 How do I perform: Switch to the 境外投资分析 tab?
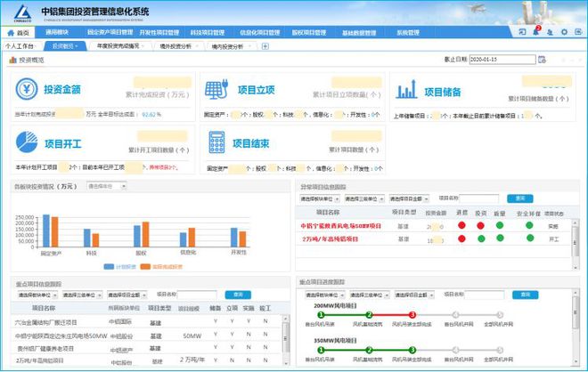pos(176,46)
